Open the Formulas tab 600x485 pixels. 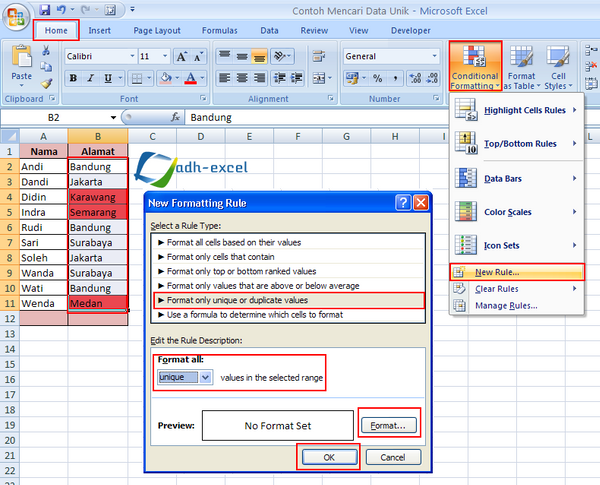point(220,31)
